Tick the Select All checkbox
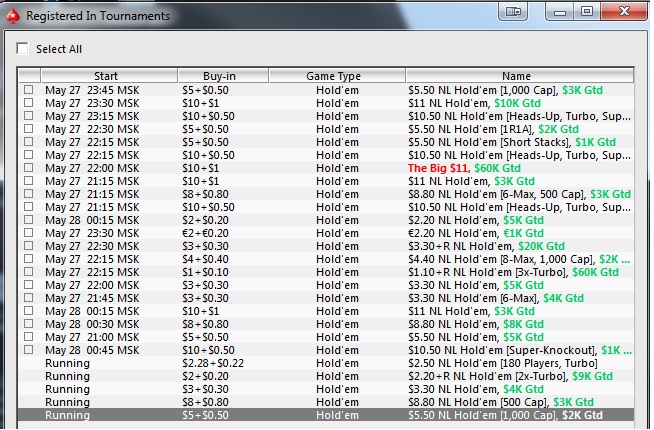Image resolution: width=654 pixels, height=430 pixels. click(x=23, y=48)
